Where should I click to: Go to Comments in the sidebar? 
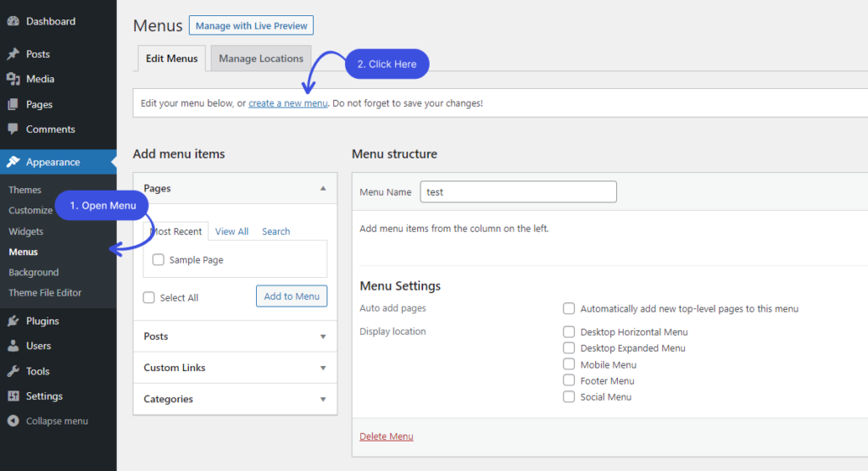(50, 129)
